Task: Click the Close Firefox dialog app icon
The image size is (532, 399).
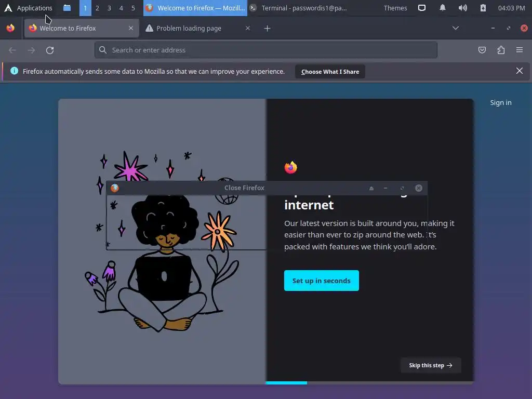Action: point(115,188)
